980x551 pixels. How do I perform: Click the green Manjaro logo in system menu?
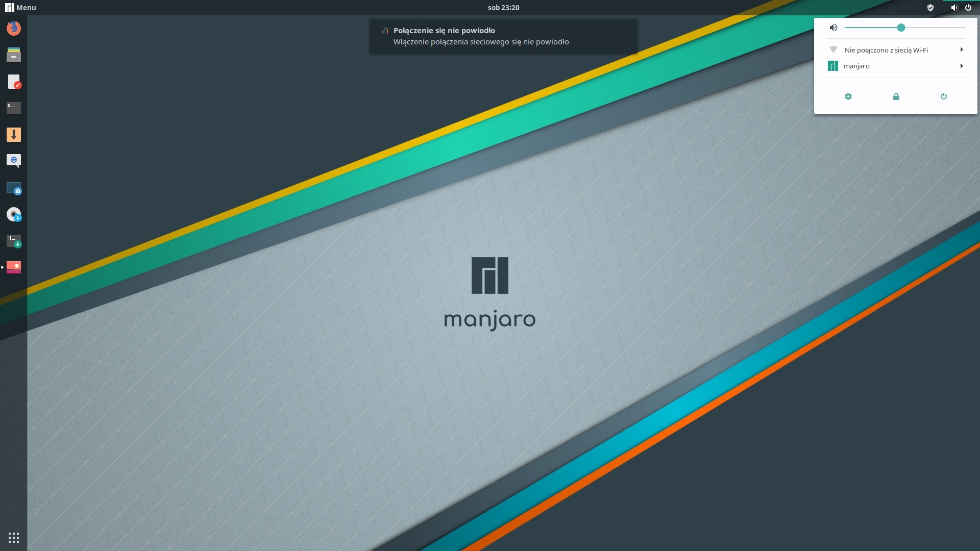coord(833,66)
